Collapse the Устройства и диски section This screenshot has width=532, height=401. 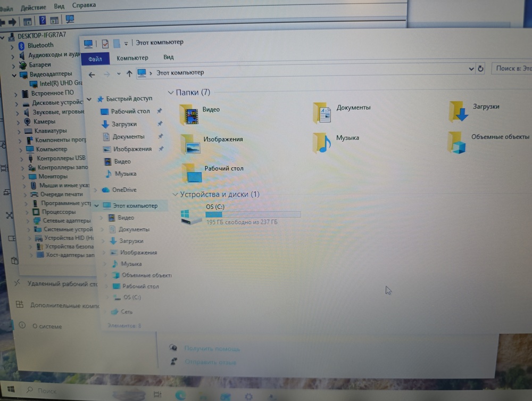tap(175, 194)
